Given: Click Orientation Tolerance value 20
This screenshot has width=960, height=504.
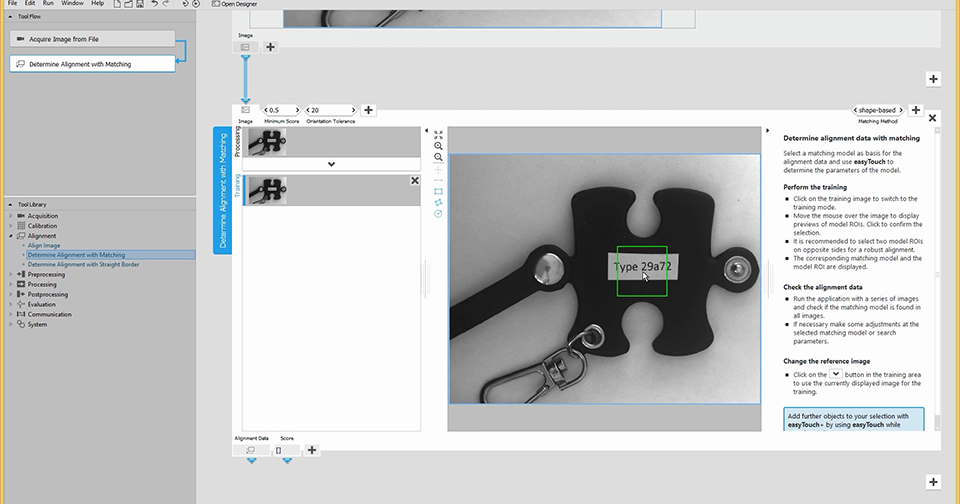Looking at the screenshot, I should pos(315,110).
